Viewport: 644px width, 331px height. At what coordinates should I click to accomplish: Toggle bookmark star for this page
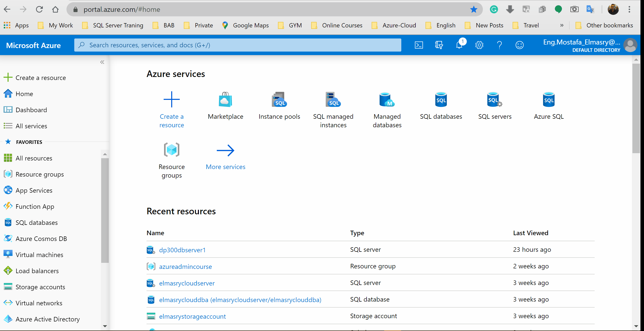click(x=474, y=10)
